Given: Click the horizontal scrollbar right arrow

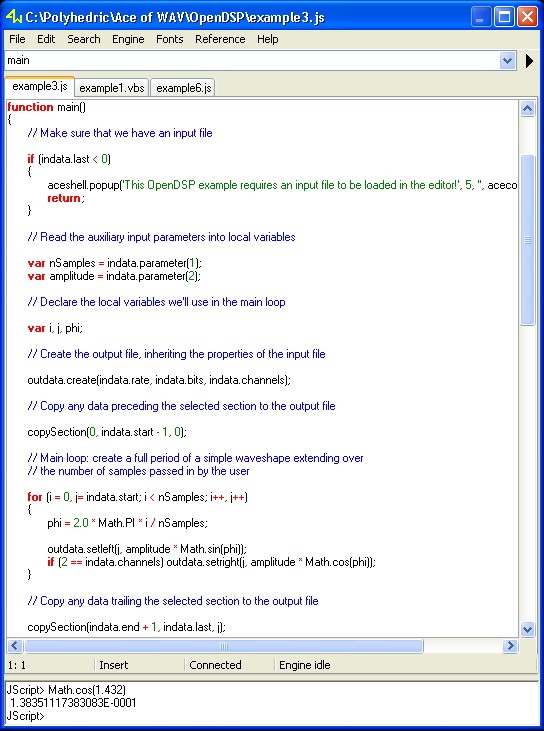Looking at the screenshot, I should (510, 646).
